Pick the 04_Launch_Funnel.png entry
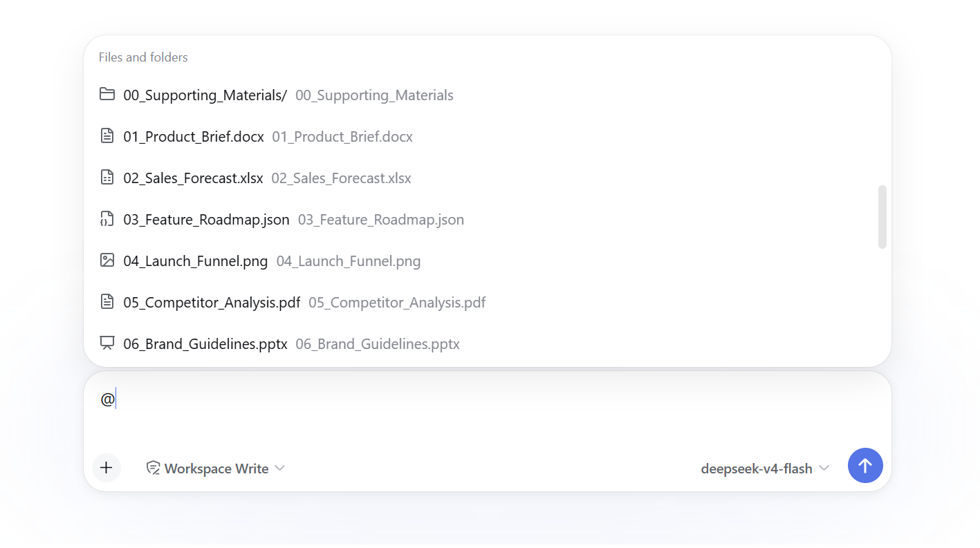The height and width of the screenshot is (548, 980). pos(487,261)
